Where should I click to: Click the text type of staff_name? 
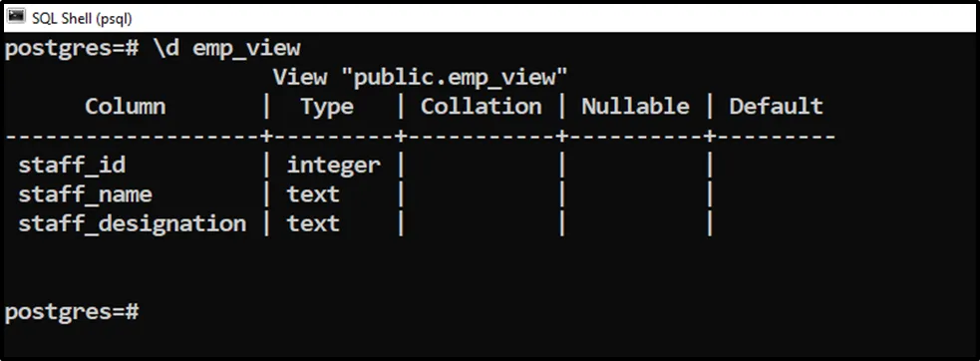(313, 194)
